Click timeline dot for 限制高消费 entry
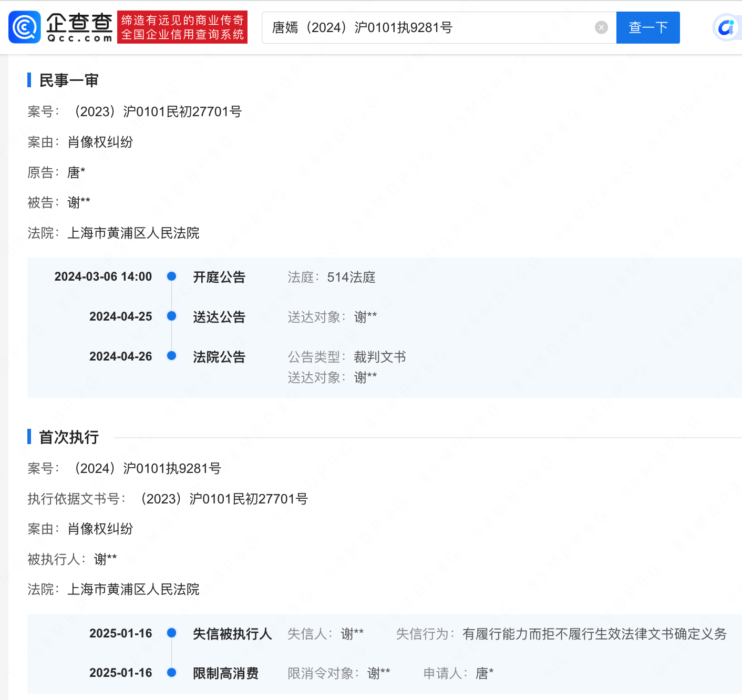 (171, 672)
